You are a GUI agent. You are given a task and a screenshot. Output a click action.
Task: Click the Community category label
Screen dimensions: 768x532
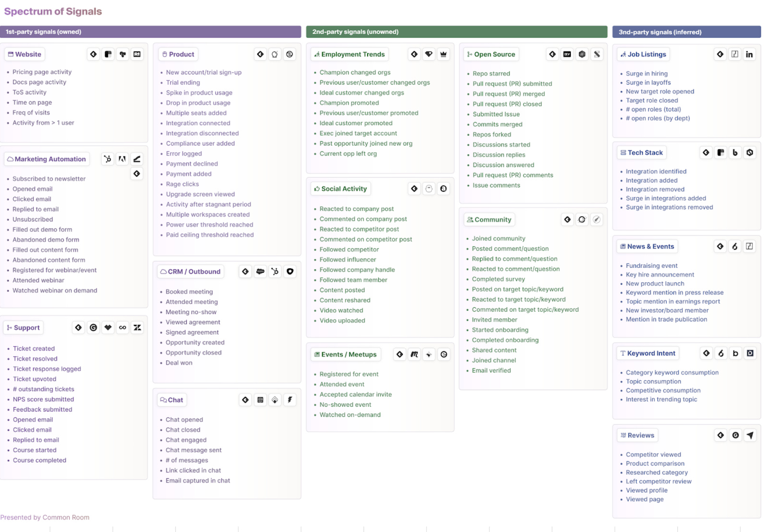tap(489, 219)
